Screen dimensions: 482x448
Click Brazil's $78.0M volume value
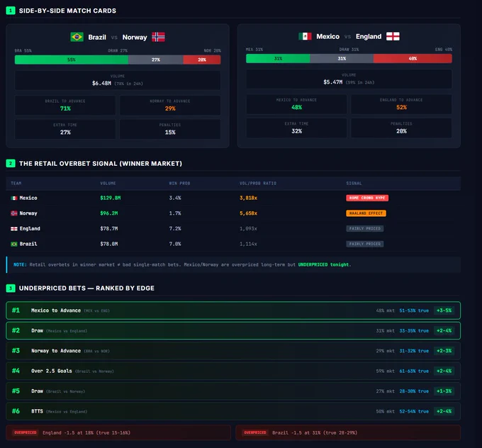pyautogui.click(x=109, y=244)
